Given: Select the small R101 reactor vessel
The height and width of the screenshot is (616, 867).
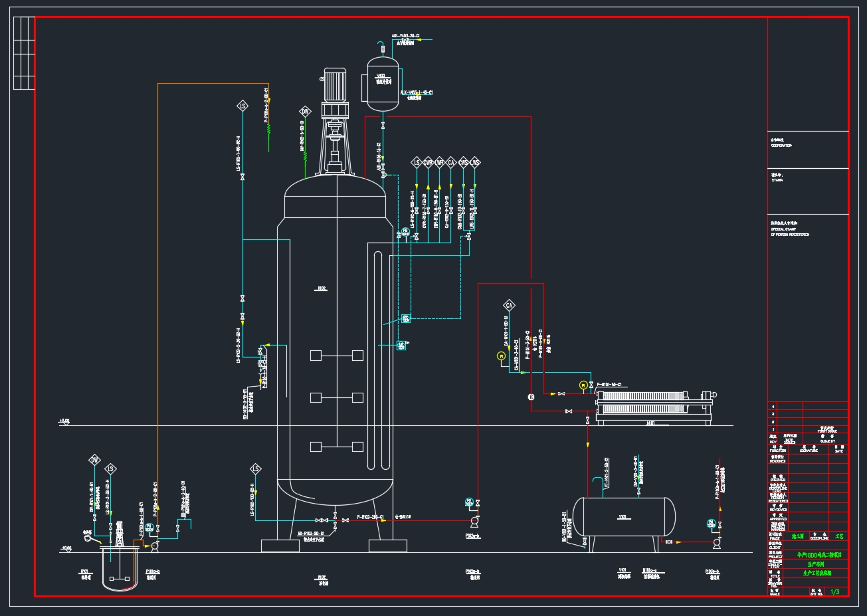Looking at the screenshot, I should [x=120, y=568].
